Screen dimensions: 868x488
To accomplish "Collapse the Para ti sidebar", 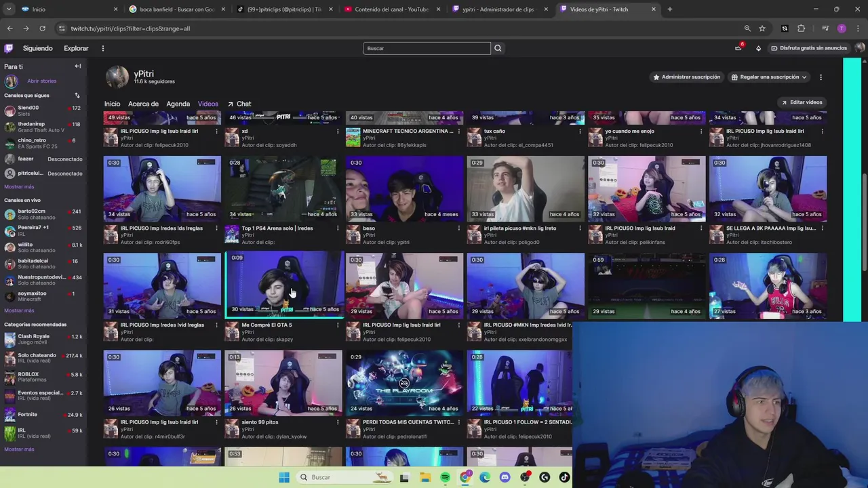I will click(78, 66).
